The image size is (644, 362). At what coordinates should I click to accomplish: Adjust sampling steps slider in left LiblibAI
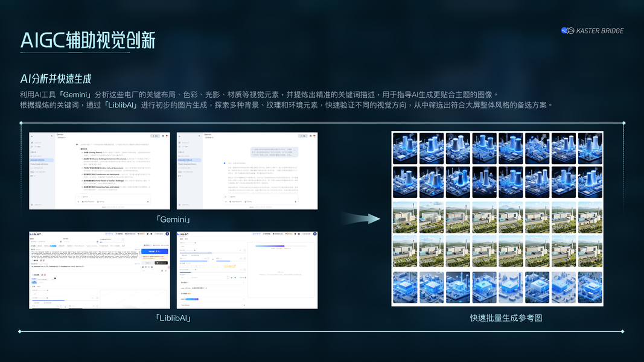65,300
